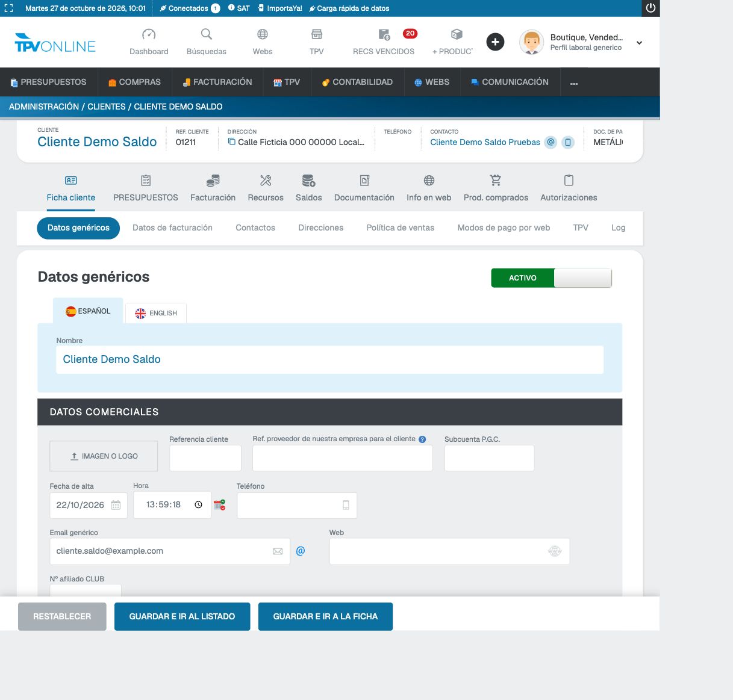Image resolution: width=733 pixels, height=700 pixels.
Task: Switch to Datos de facturación tab
Action: [172, 228]
